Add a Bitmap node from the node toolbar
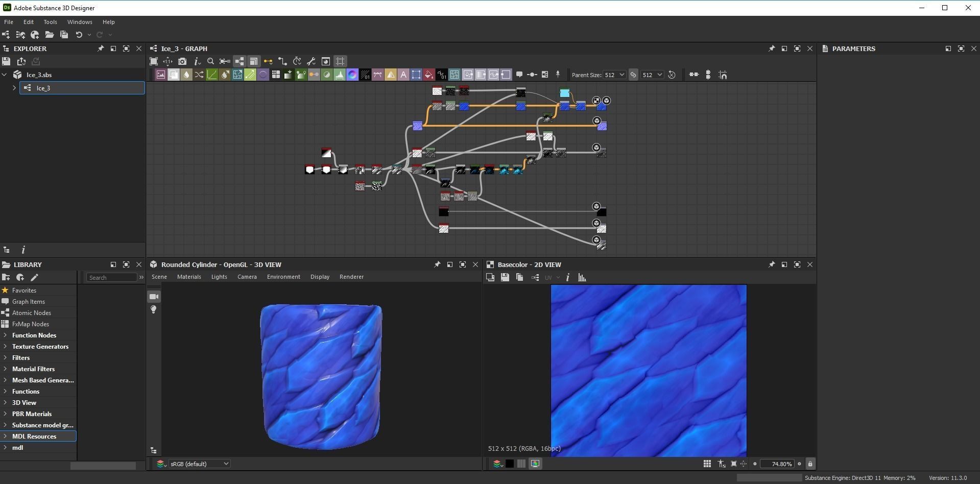 (161, 75)
